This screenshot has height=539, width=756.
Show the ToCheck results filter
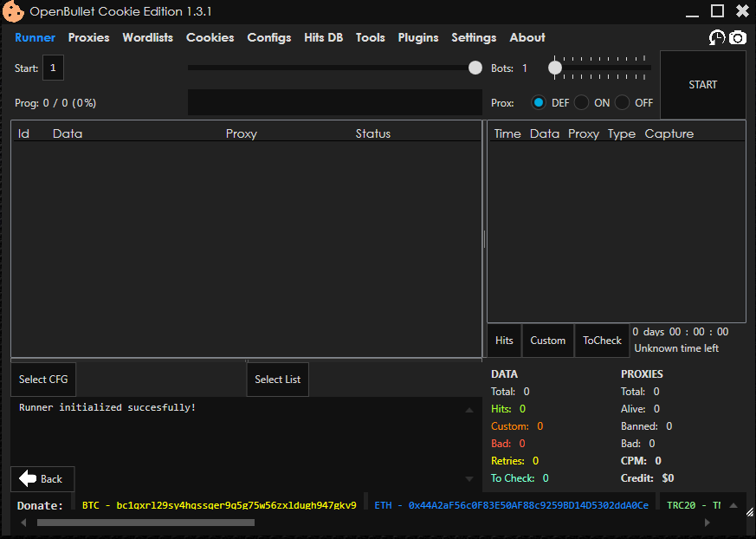pyautogui.click(x=602, y=341)
